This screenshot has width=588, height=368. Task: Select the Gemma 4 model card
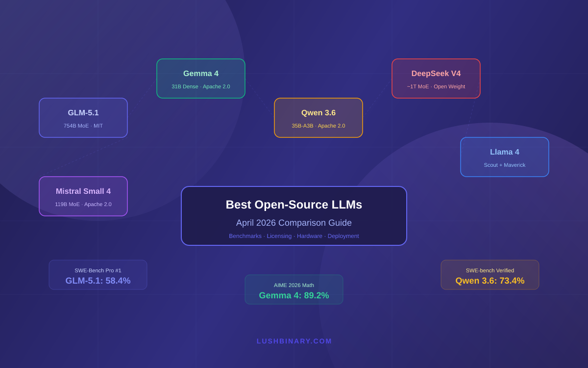coord(200,78)
